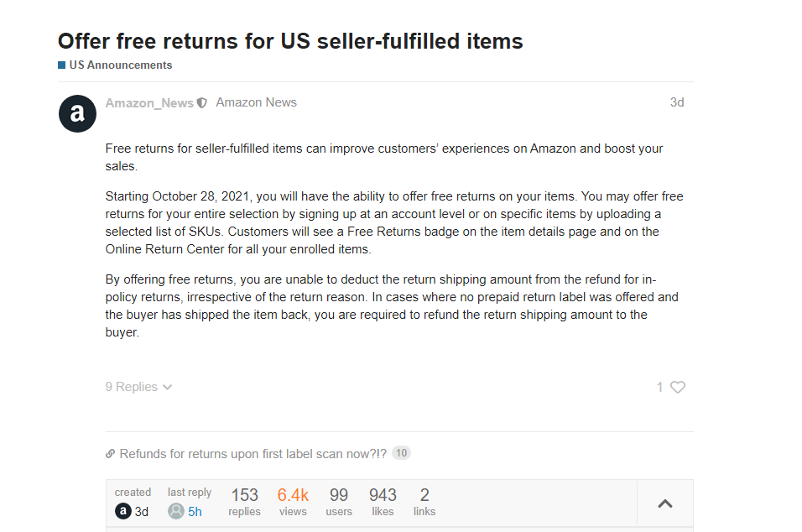Click the 99 users stat
Screen dimensions: 802x532
(x=338, y=502)
